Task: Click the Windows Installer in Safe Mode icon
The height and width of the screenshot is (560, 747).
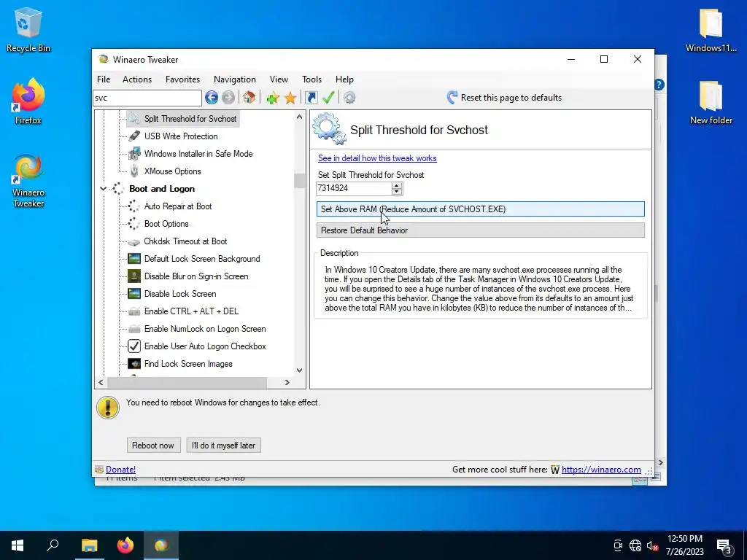Action: [x=134, y=154]
